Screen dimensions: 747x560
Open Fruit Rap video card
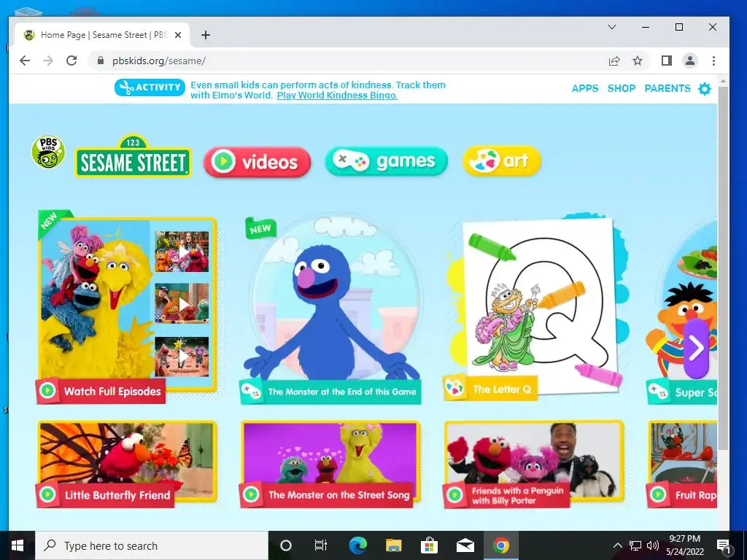[x=683, y=464]
